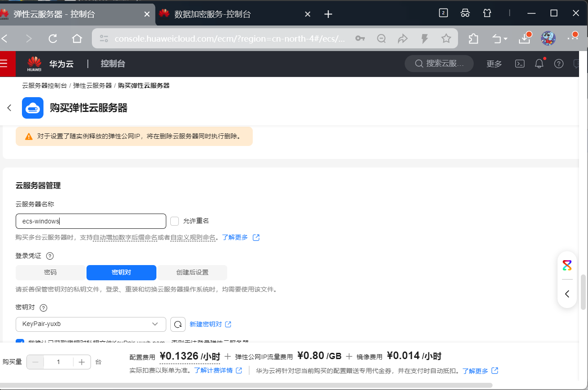Click the shirt skin icon in the title bar
588x390 pixels.
click(x=488, y=13)
